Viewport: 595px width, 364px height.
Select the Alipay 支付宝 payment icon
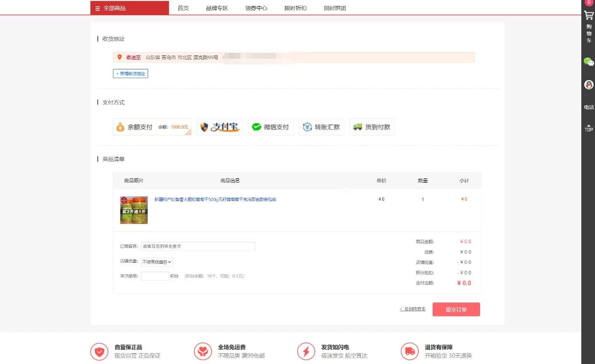[220, 127]
